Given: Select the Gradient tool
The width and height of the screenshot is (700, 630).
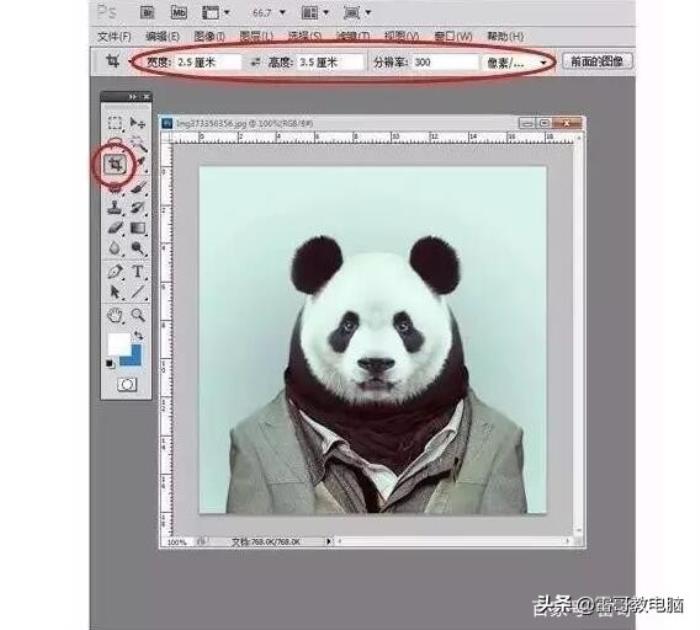Looking at the screenshot, I should [x=138, y=229].
